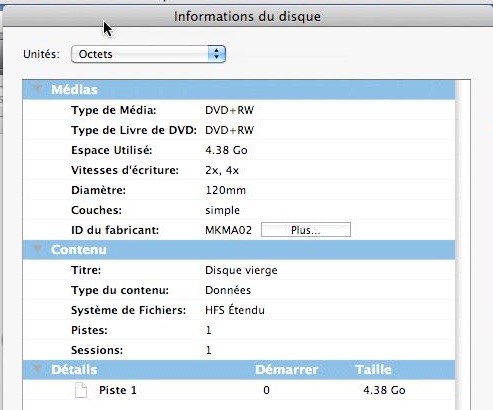Viewport: 493px width, 410px height.
Task: Collapse the Médias section triangle
Action: click(37, 89)
